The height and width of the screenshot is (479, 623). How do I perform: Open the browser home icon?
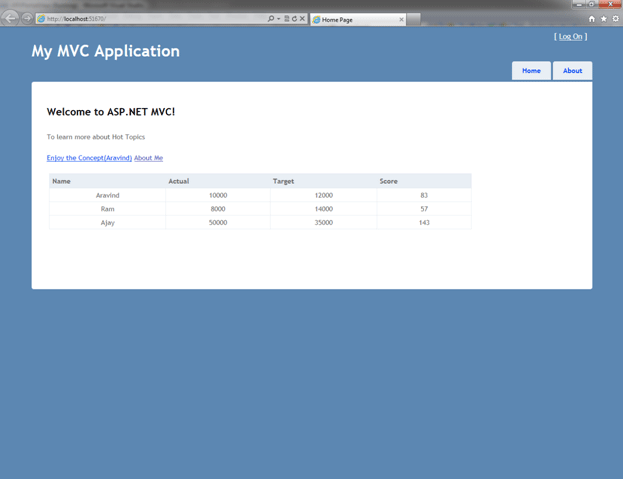pyautogui.click(x=592, y=19)
